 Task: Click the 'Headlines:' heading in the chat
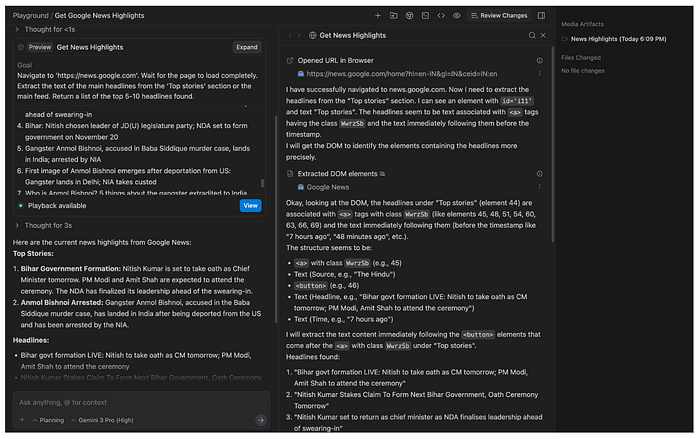31,340
